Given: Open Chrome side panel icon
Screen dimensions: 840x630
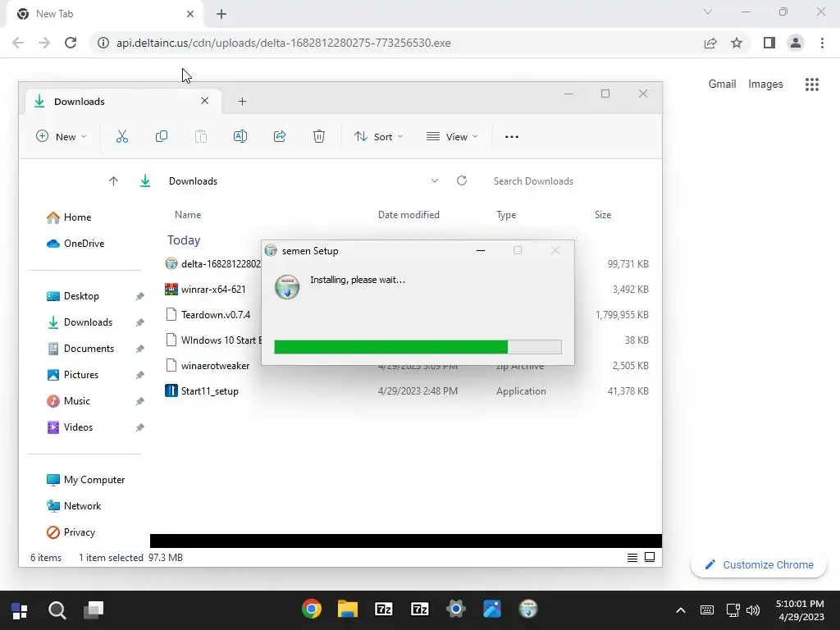Looking at the screenshot, I should (769, 43).
